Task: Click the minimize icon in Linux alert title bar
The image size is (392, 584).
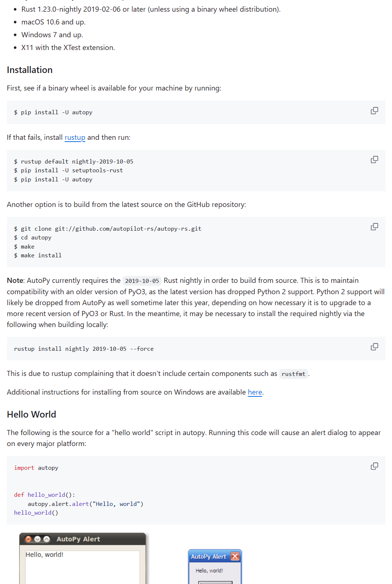Action: pos(38,539)
